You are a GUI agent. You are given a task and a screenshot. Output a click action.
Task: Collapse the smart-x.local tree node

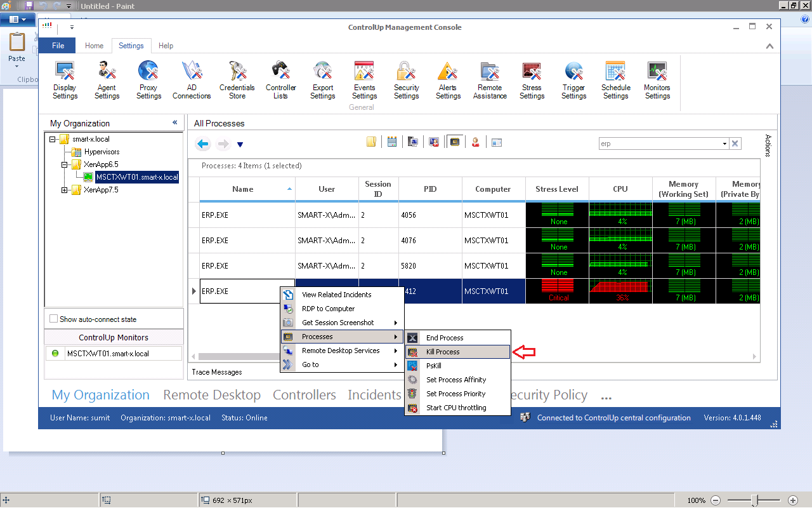(x=53, y=139)
